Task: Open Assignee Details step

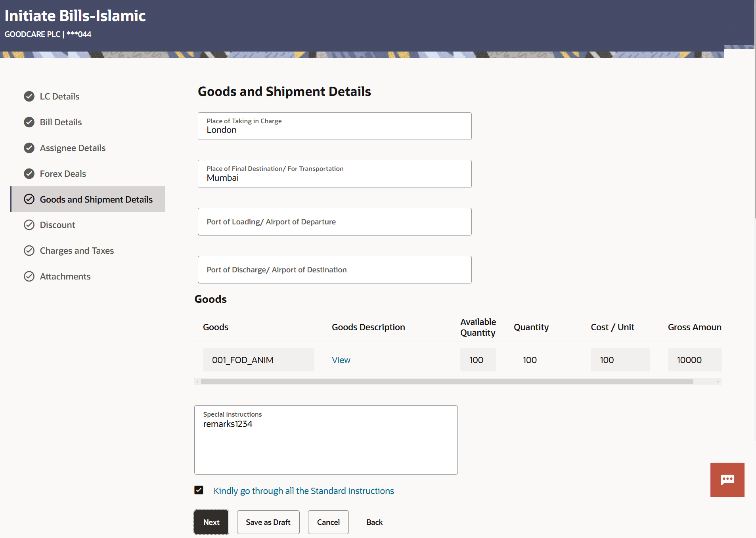Action: 73,148
